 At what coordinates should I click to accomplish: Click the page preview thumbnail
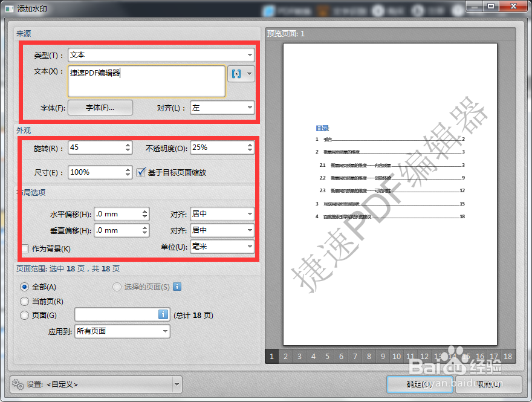pos(390,195)
